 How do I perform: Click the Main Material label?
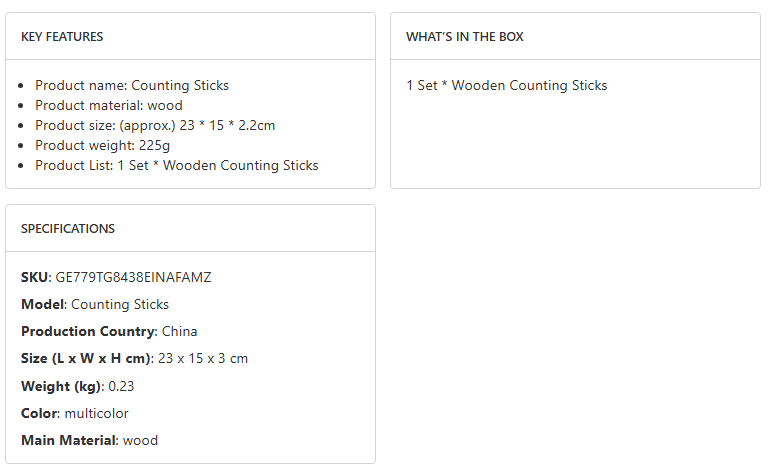68,440
